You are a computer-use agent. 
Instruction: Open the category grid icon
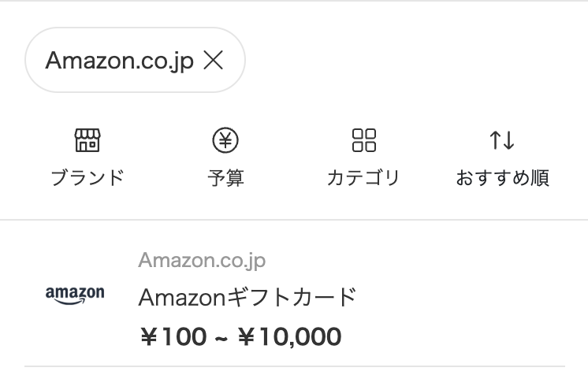coord(363,141)
